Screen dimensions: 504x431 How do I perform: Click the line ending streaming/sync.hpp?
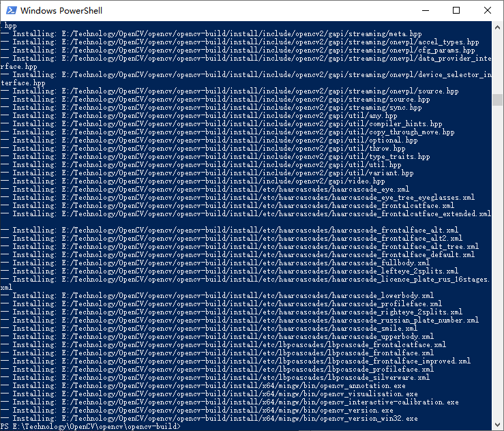pyautogui.click(x=211, y=107)
